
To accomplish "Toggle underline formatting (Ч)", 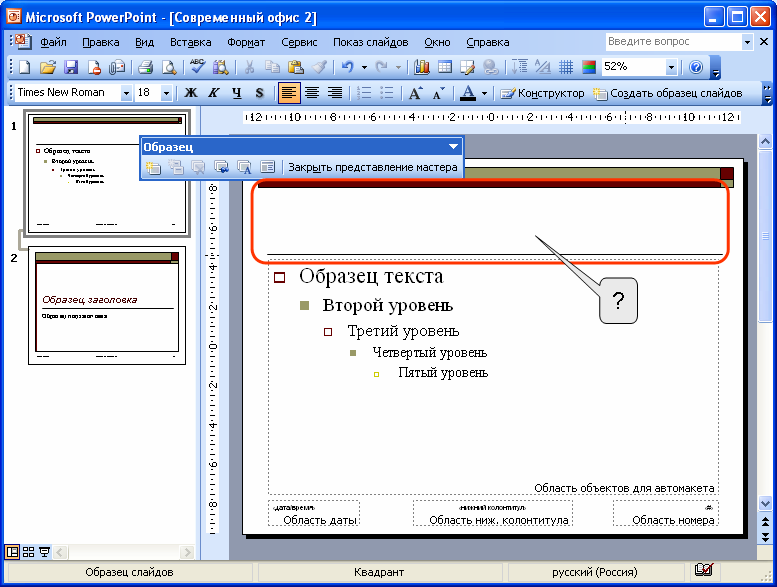I will pyautogui.click(x=237, y=93).
